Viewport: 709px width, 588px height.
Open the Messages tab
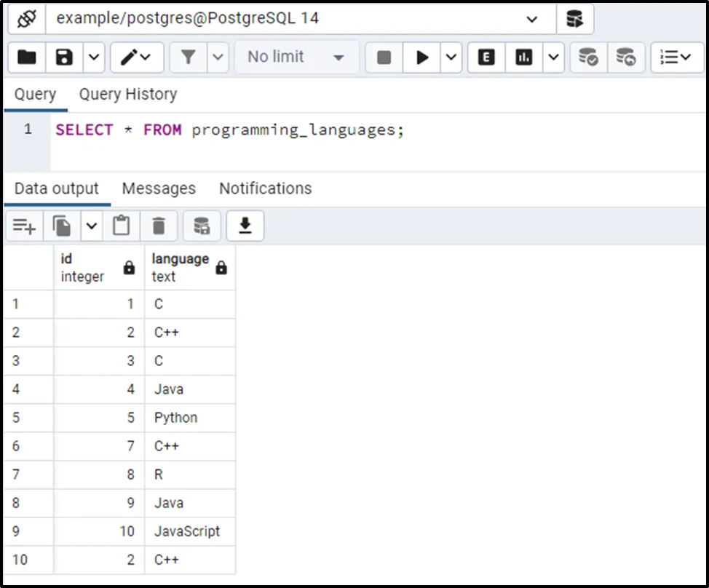159,188
